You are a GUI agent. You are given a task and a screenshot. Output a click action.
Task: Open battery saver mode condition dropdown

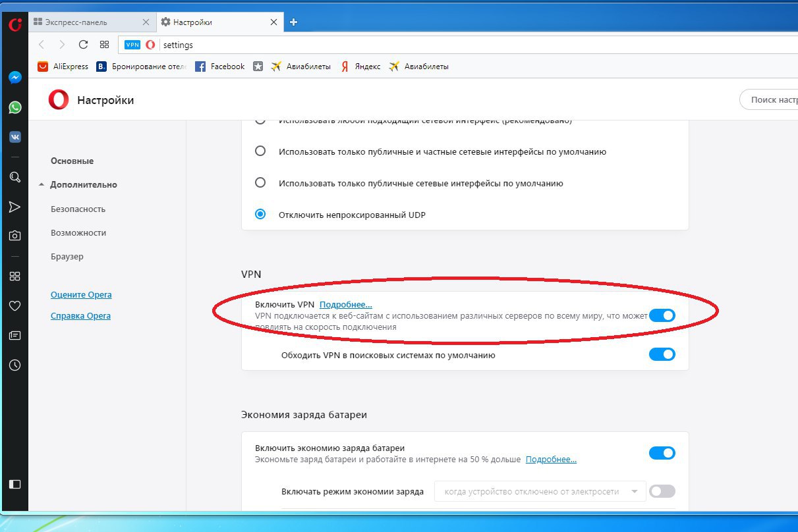[540, 491]
